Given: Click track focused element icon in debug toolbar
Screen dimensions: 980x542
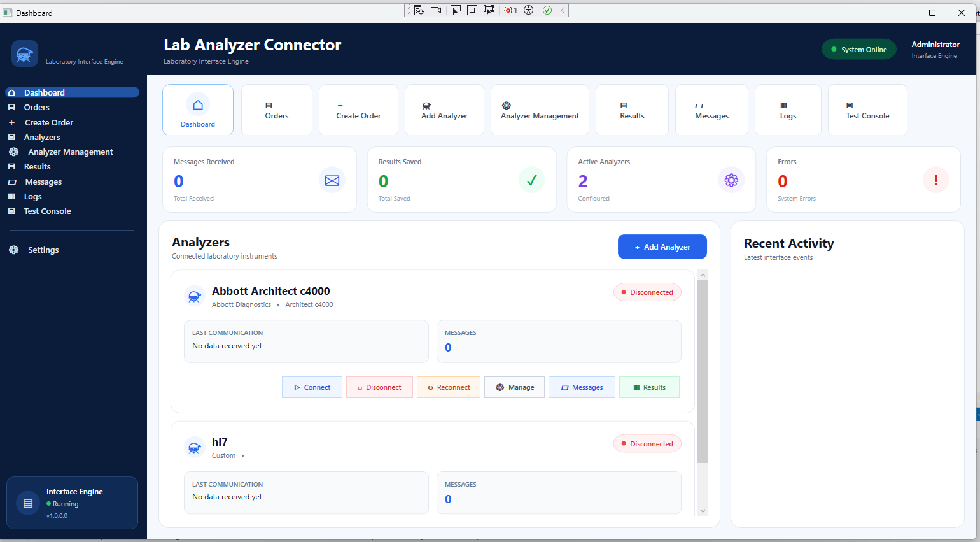Looking at the screenshot, I should coord(489,10).
